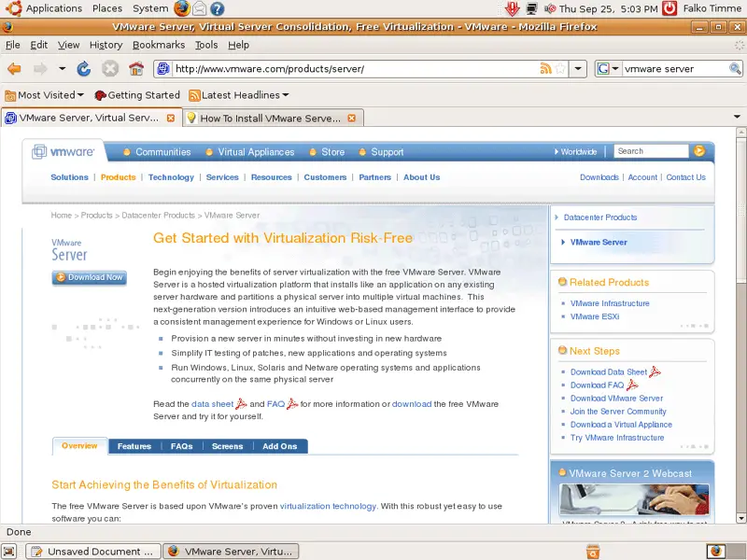The width and height of the screenshot is (747, 560).
Task: Open the help icon in top panel
Action: (218, 8)
